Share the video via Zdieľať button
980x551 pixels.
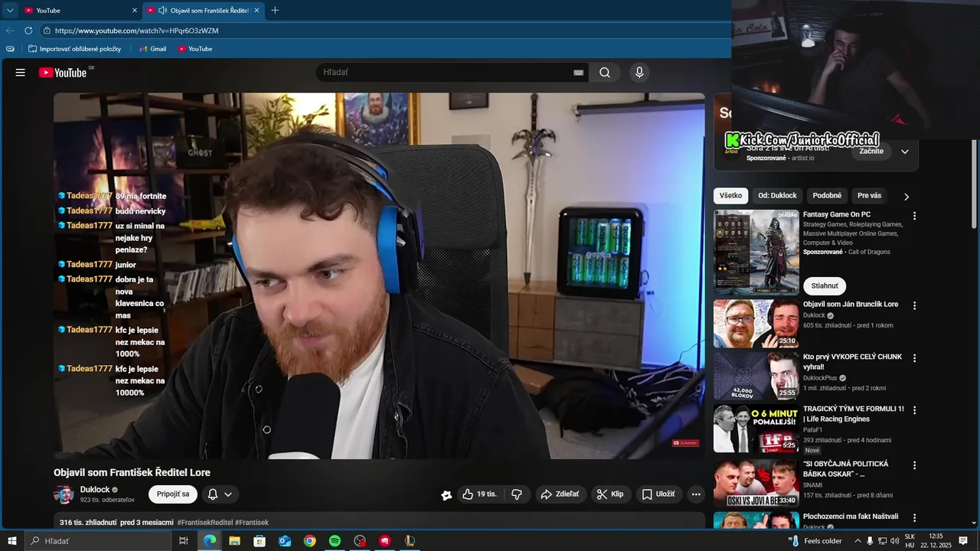tap(560, 494)
